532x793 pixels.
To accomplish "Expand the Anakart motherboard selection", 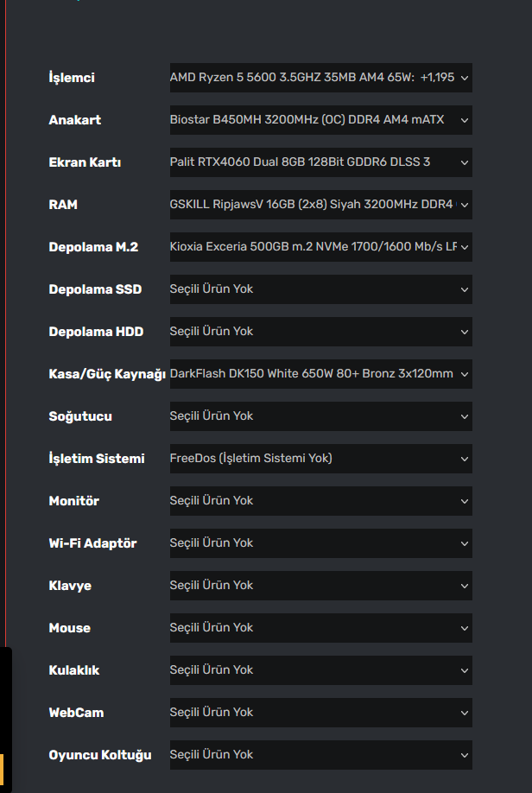I will pyautogui.click(x=320, y=120).
